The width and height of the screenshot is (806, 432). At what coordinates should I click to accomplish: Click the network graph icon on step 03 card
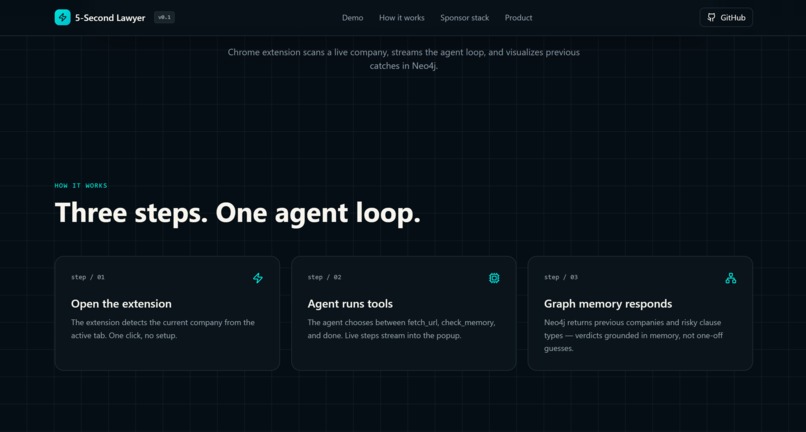coord(730,278)
